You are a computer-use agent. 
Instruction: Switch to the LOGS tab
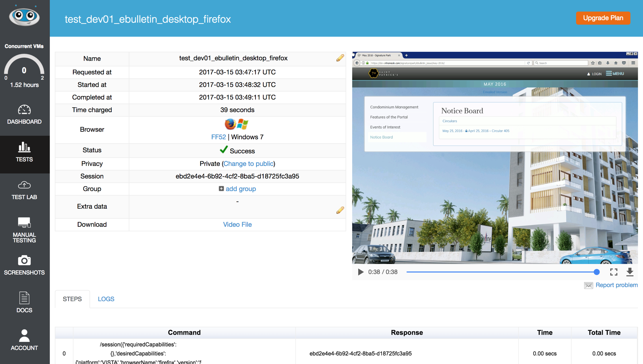point(106,299)
